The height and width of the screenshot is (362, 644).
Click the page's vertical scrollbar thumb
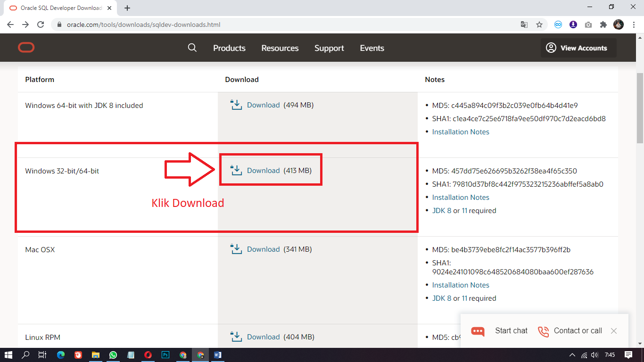coord(640,108)
